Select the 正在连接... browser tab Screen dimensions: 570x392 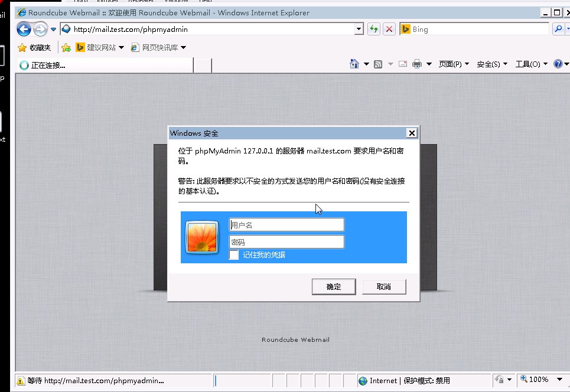[105, 66]
